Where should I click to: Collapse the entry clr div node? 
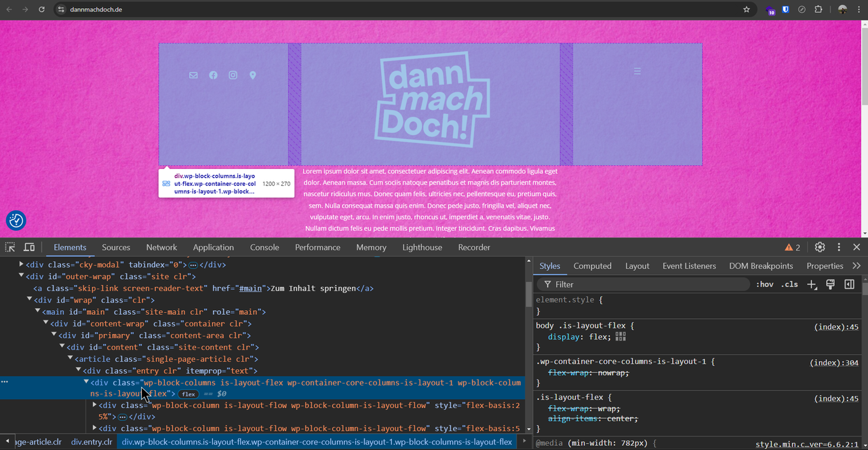pyautogui.click(x=78, y=370)
